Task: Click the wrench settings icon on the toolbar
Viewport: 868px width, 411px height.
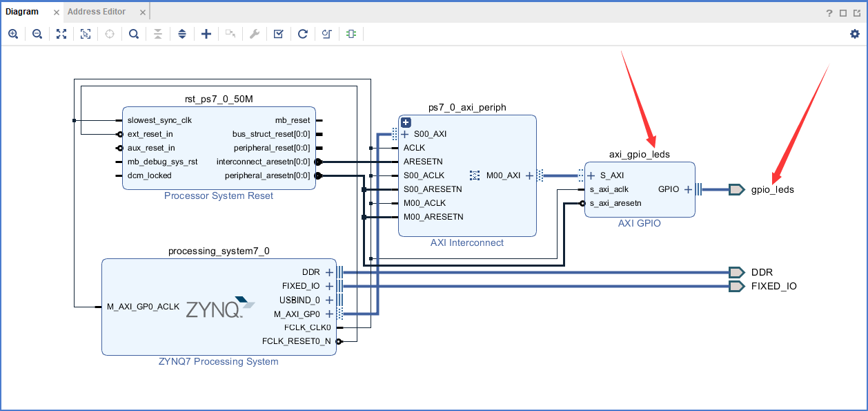Action: 255,34
